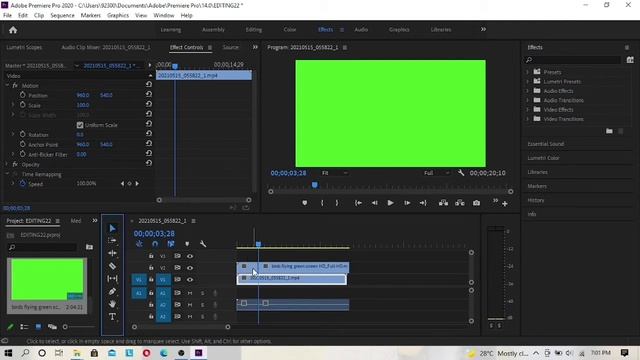Toggle V1 track output eye
Image resolution: width=640 pixels, height=360 pixels.
point(190,280)
